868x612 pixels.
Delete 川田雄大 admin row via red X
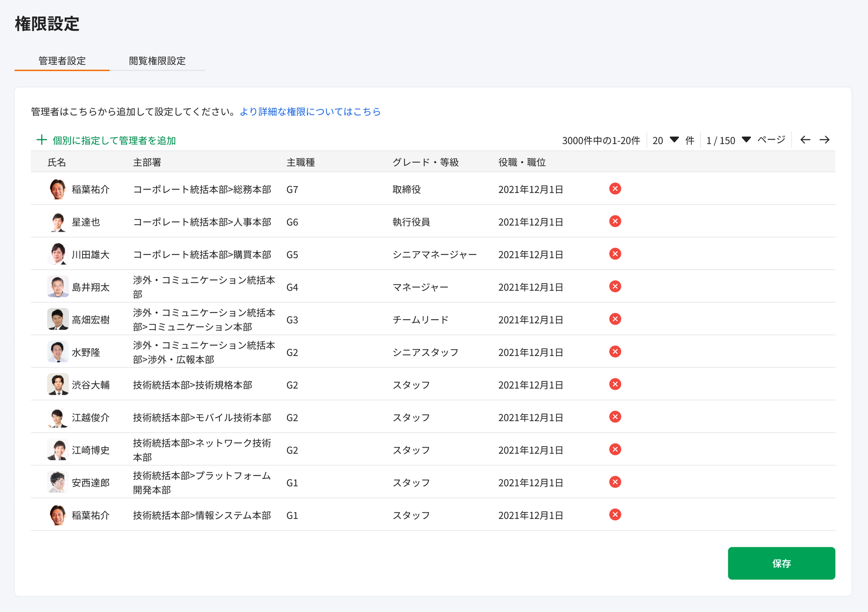pyautogui.click(x=615, y=254)
